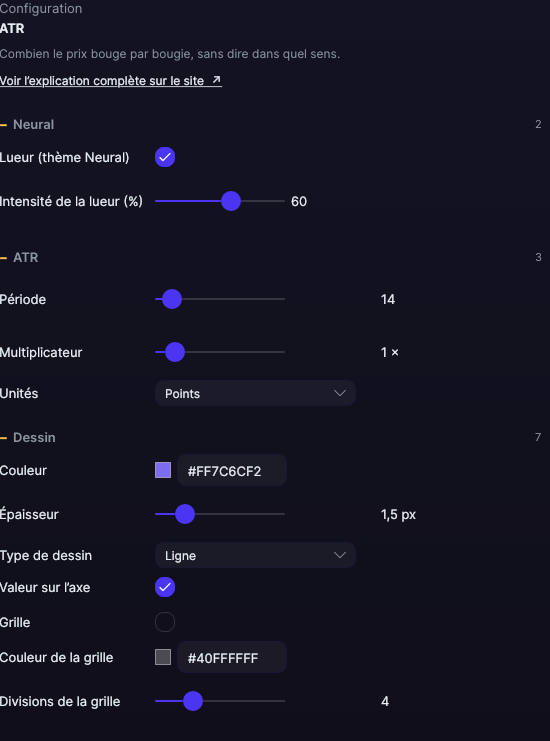Click the chevron arrow in the Ligne dropdown
Viewport: 550px width, 741px height.
(x=340, y=555)
